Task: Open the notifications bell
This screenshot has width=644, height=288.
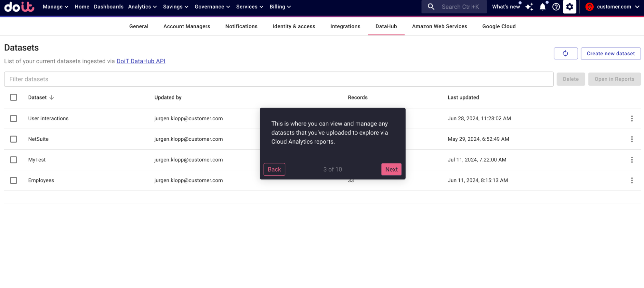Action: click(543, 7)
